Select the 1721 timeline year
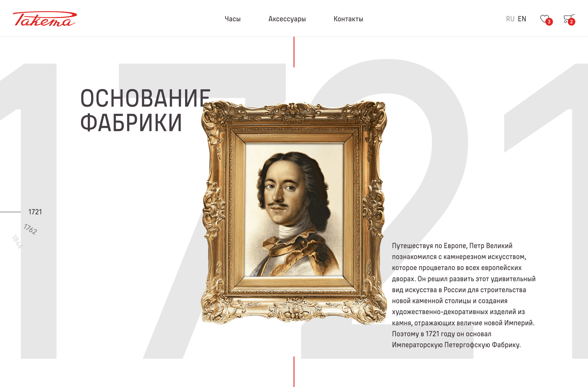Viewport: 588px width, 387px height. [x=35, y=212]
